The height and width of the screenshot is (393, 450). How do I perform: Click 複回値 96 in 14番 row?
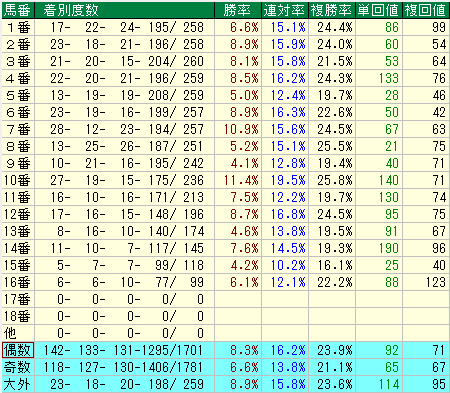point(439,248)
